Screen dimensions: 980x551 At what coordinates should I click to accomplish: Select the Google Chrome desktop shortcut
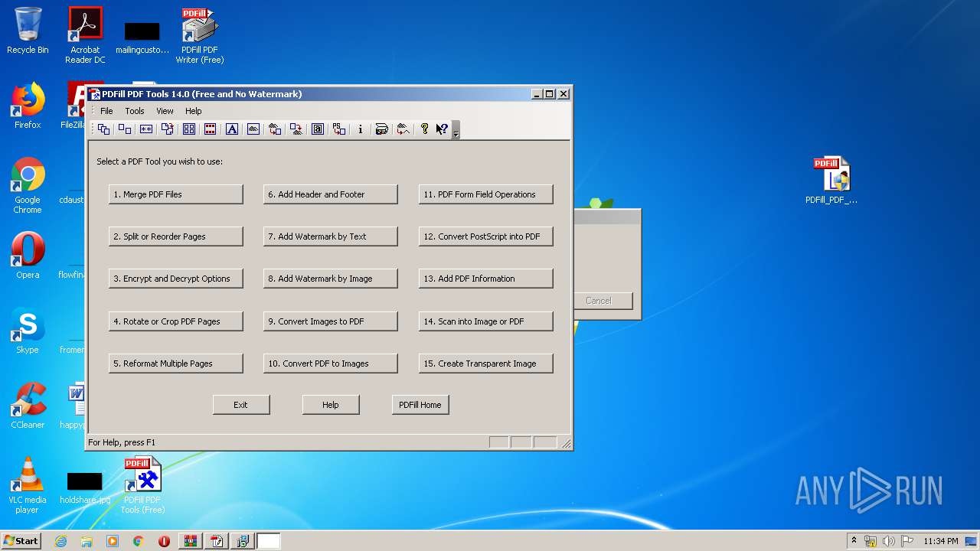[28, 185]
